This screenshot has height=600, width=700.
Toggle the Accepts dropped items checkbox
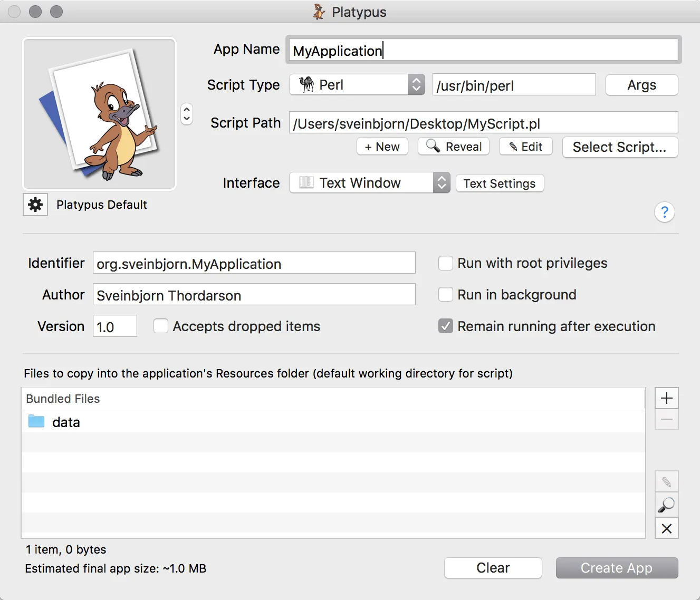pos(161,326)
